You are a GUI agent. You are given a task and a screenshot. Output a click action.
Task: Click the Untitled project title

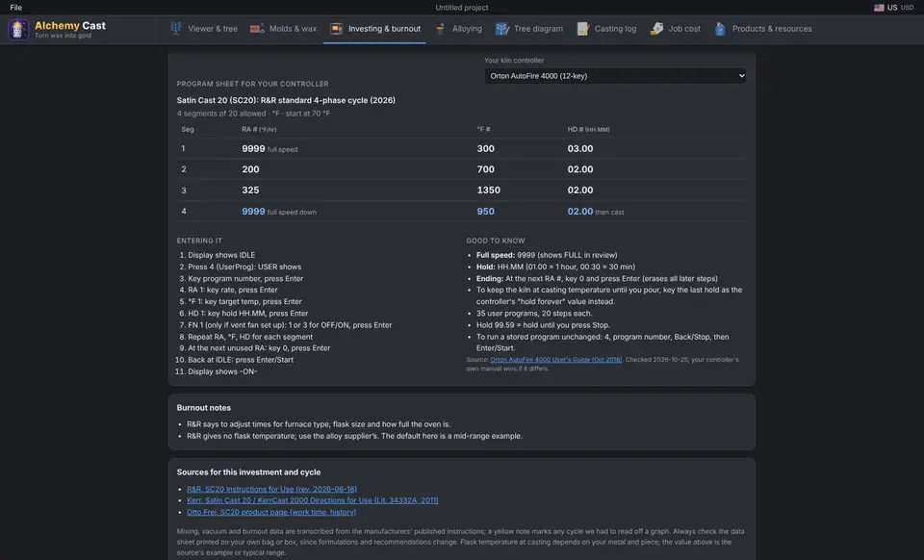click(x=461, y=8)
